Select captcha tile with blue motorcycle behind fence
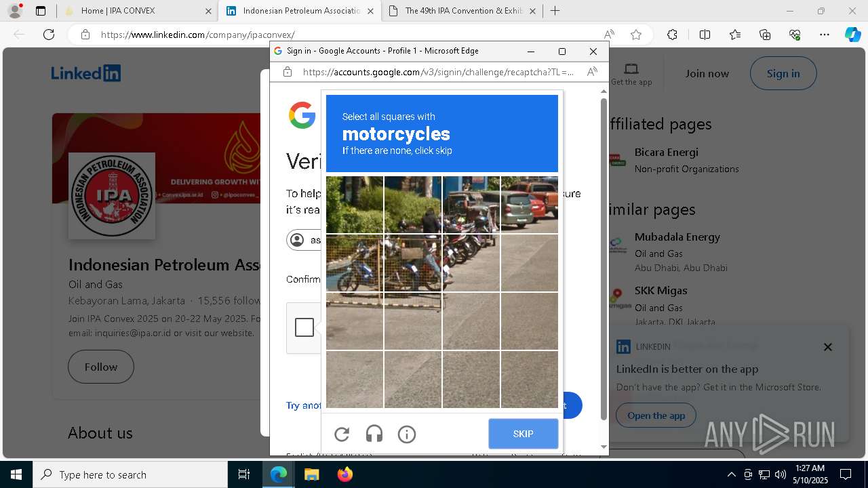 coord(355,263)
